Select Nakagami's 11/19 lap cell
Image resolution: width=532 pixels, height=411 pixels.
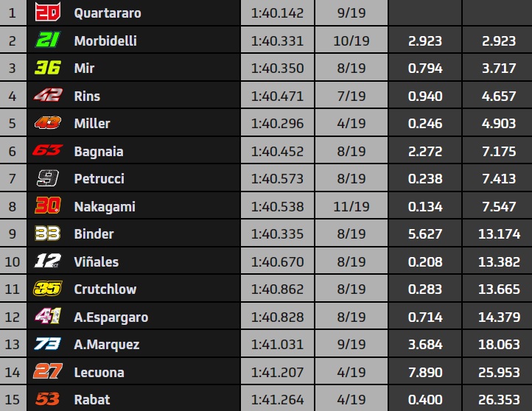coord(351,206)
